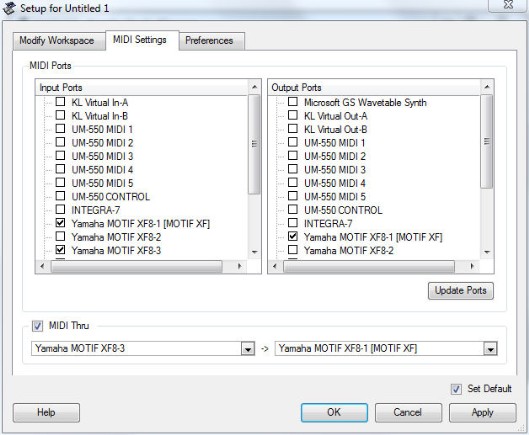Click Output Ports scroll down arrow
Viewport: 529px width, 435px height.
tap(486, 252)
